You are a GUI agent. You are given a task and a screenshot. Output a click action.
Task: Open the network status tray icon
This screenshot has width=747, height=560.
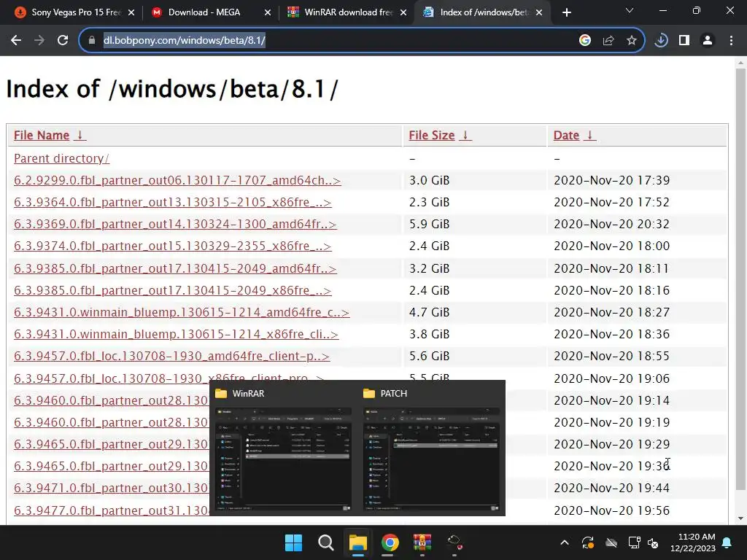click(x=634, y=542)
